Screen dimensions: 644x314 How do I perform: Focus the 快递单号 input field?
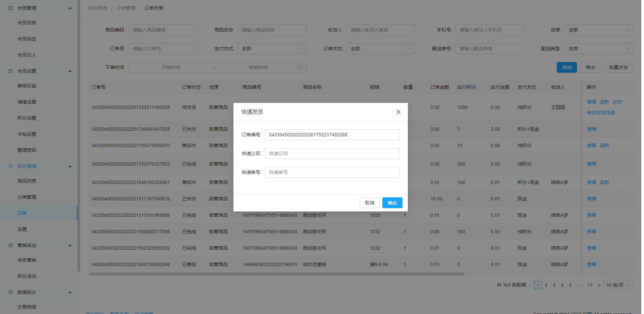click(332, 172)
